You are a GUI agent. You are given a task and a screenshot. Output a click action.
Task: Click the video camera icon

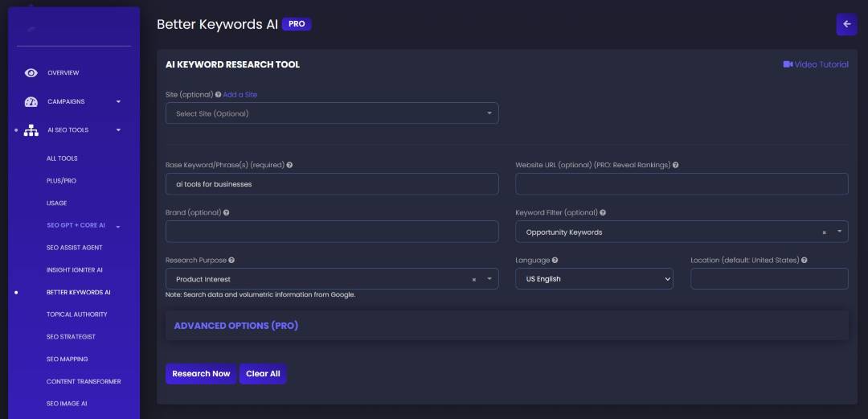pos(788,64)
